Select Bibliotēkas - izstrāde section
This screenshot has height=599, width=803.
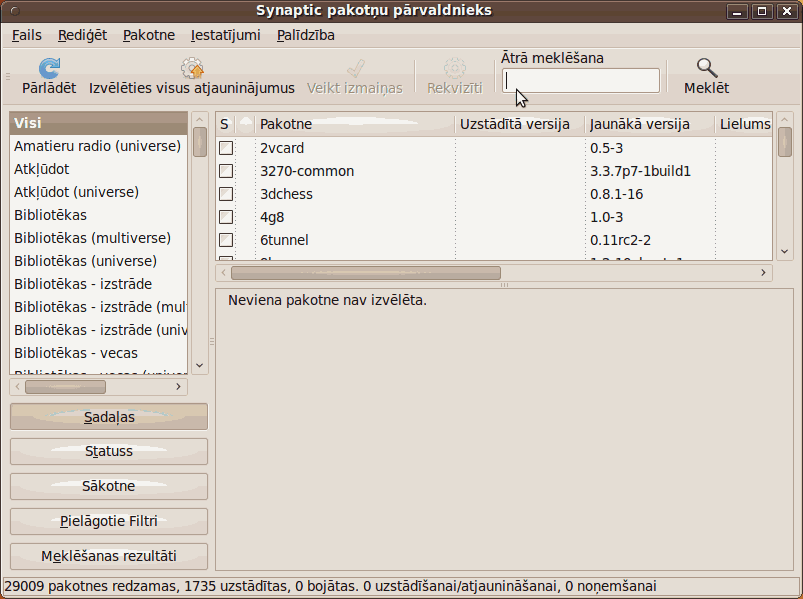click(98, 285)
